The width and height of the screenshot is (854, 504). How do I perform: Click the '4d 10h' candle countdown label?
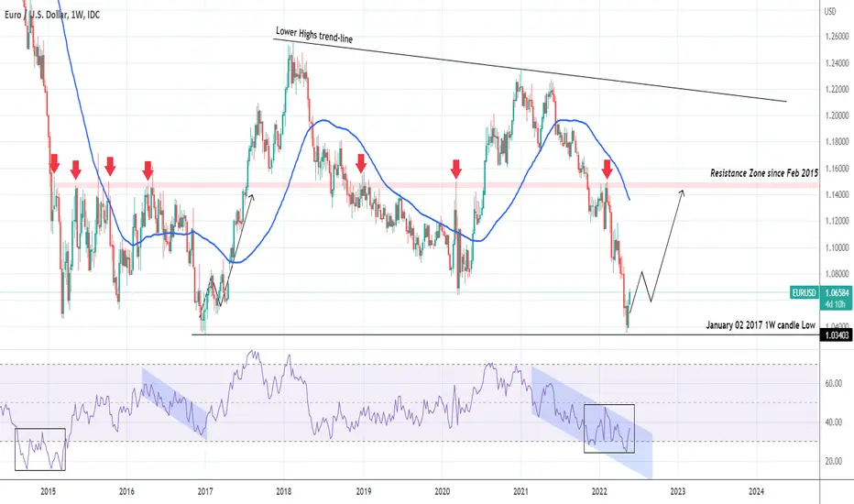835,304
